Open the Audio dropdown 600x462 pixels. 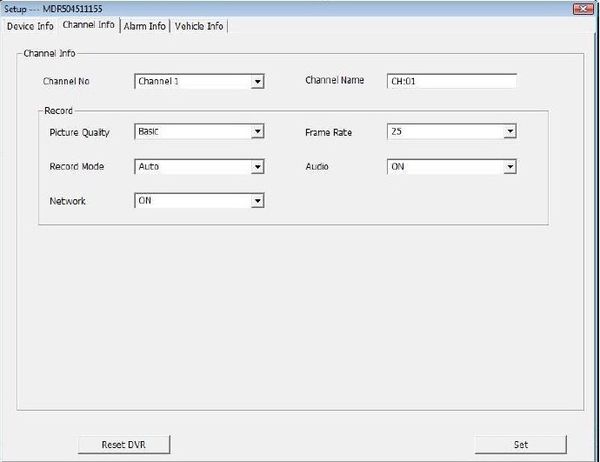click(509, 167)
